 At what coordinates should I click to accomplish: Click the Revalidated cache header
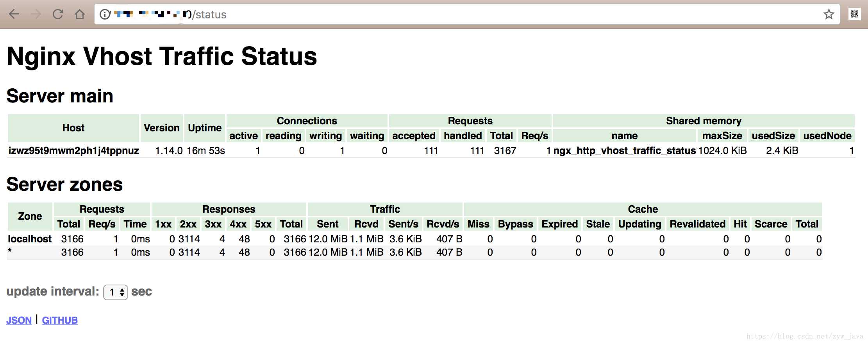(698, 224)
